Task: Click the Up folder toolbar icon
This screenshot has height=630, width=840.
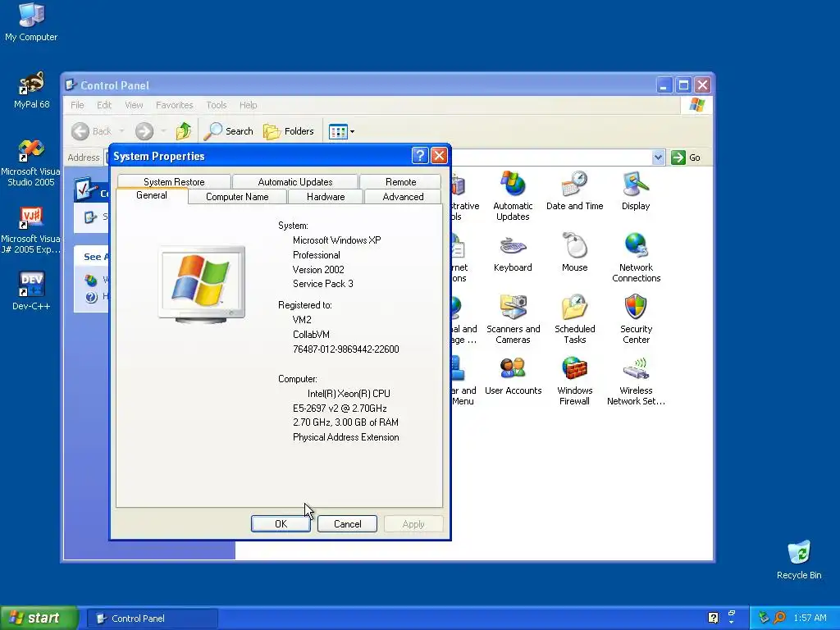Action: 184,130
